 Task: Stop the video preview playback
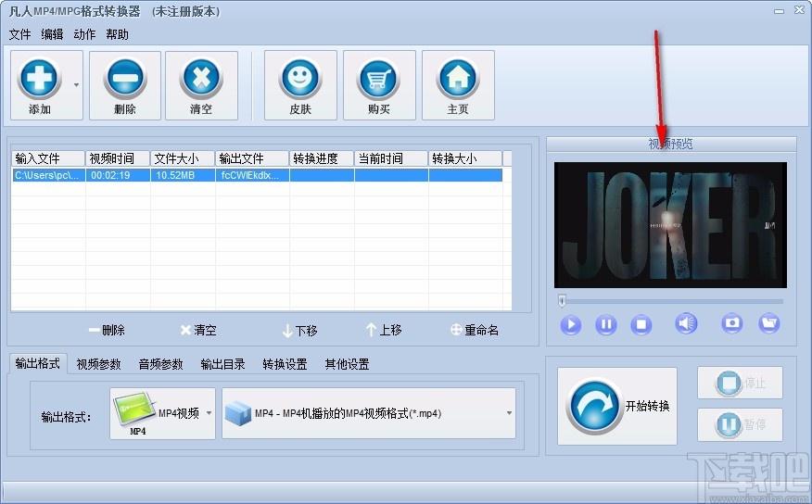coord(641,324)
